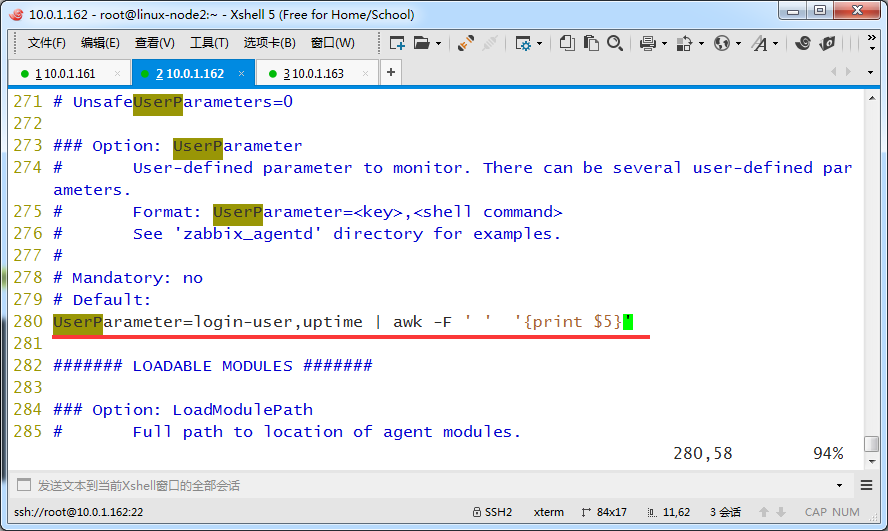Open the session Properties gear icon
This screenshot has height=531, width=888.
coord(523,43)
